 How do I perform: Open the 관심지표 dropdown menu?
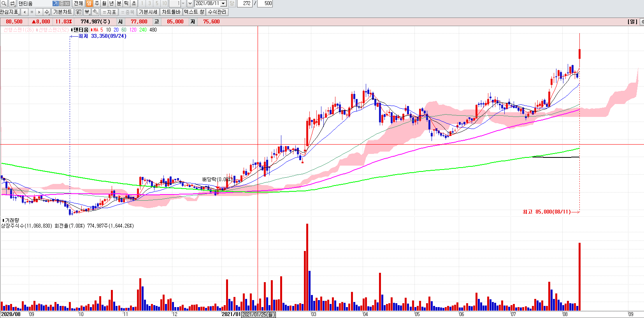pyautogui.click(x=9, y=12)
